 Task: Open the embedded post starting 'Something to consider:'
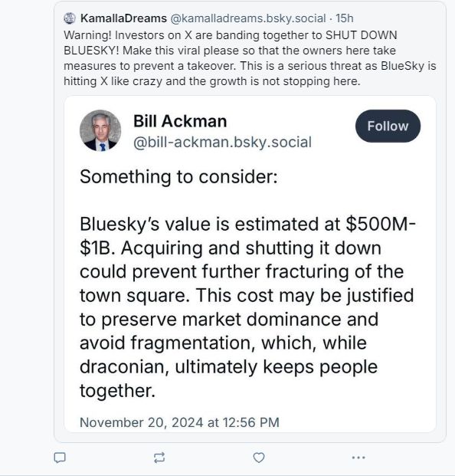pyautogui.click(x=250, y=264)
